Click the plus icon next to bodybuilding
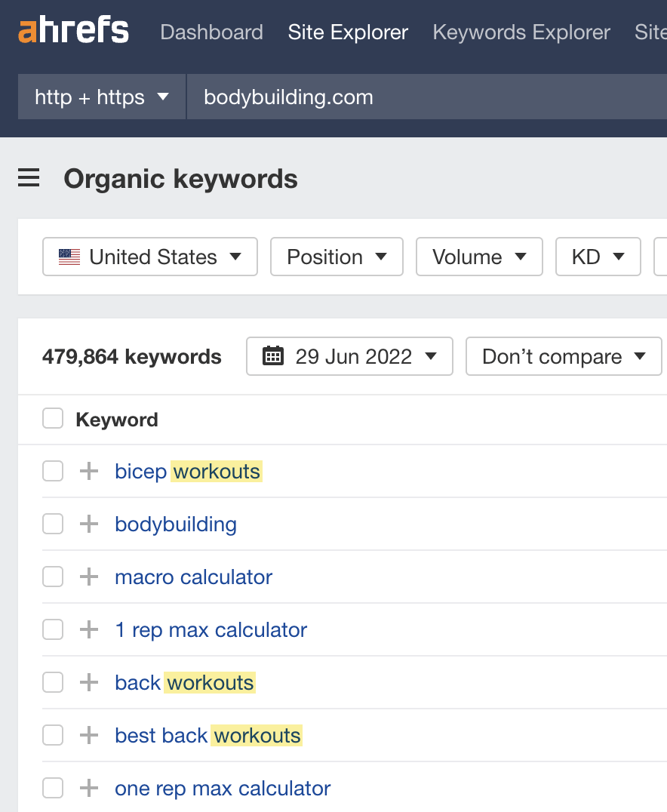 tap(88, 524)
